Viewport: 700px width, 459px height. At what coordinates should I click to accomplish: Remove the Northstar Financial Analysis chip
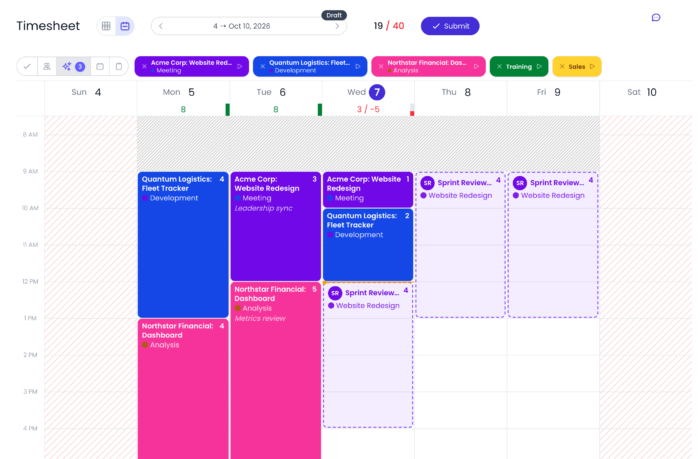(381, 67)
